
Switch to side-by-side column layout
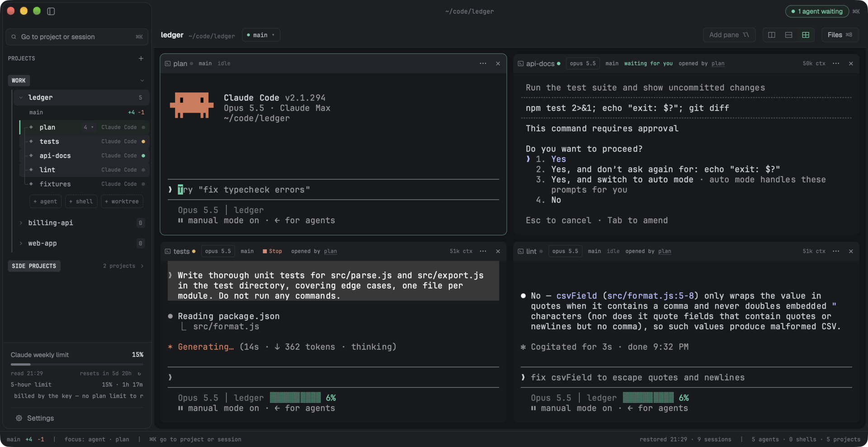click(772, 35)
